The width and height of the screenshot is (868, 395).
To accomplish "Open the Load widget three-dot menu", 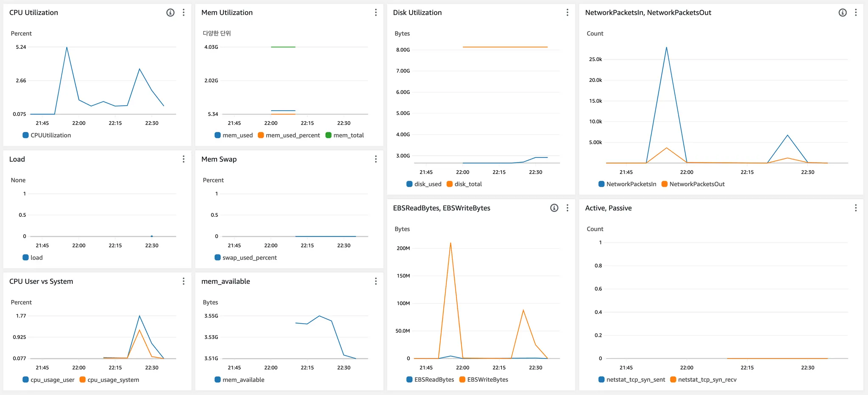I will coord(184,159).
